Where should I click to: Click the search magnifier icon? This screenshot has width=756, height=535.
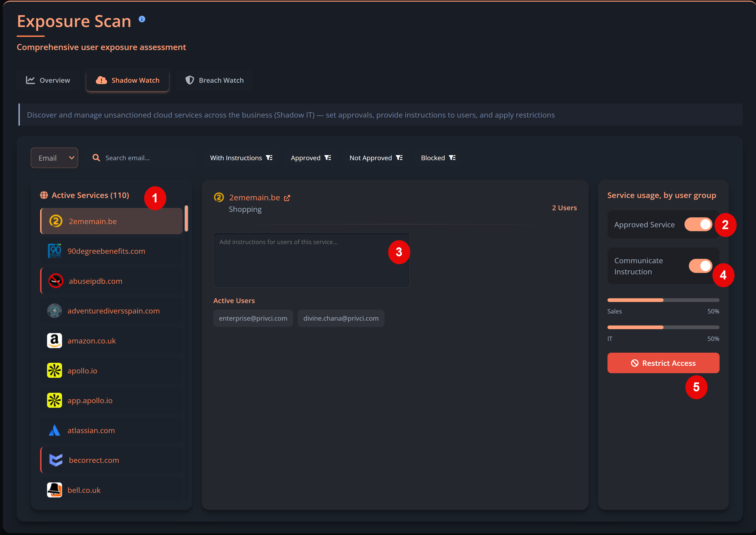point(96,158)
